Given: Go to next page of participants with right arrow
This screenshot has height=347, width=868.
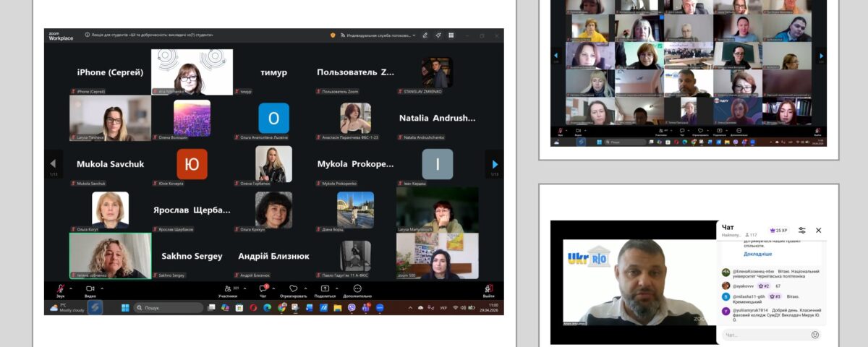Looking at the screenshot, I should click(x=495, y=164).
